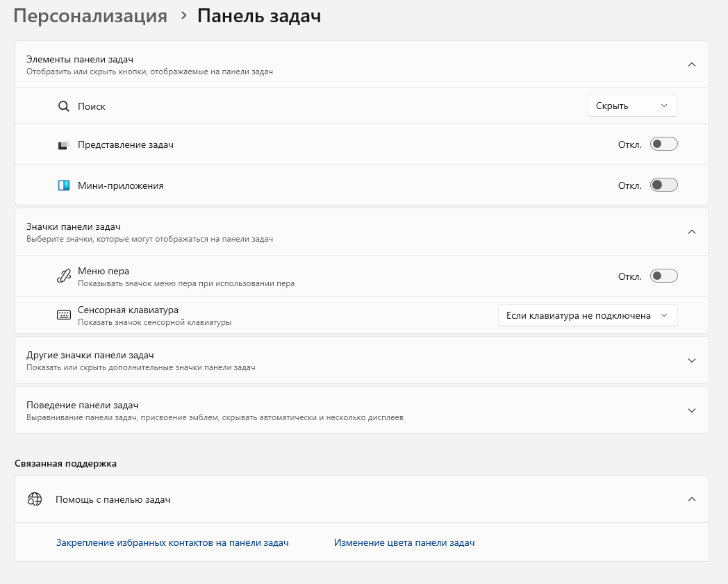The image size is (728, 584).
Task: Go back to Персонализация breadcrumb
Action: 90,16
